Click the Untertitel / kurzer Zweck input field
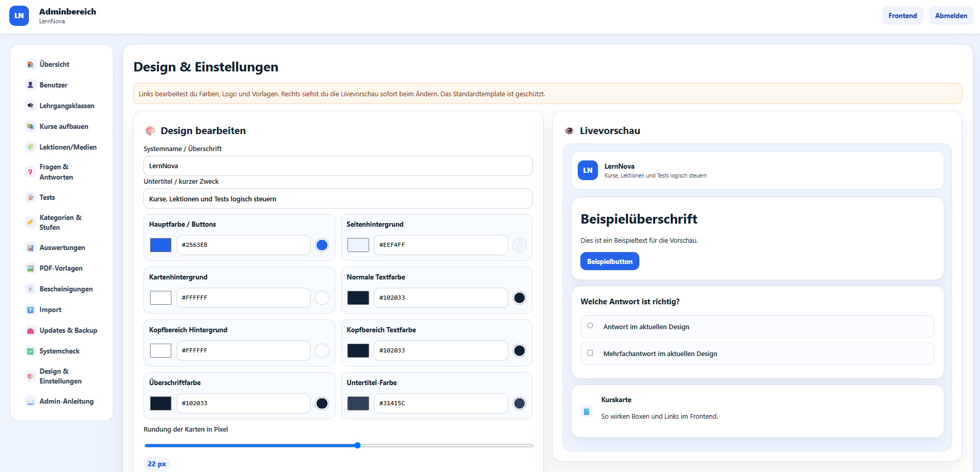Screen dimensions: 980x472 point(338,199)
